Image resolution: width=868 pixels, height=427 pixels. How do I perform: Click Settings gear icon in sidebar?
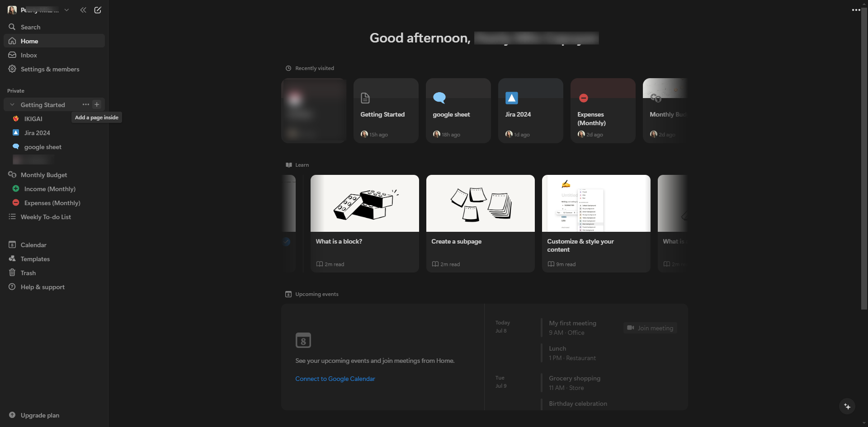click(x=12, y=69)
